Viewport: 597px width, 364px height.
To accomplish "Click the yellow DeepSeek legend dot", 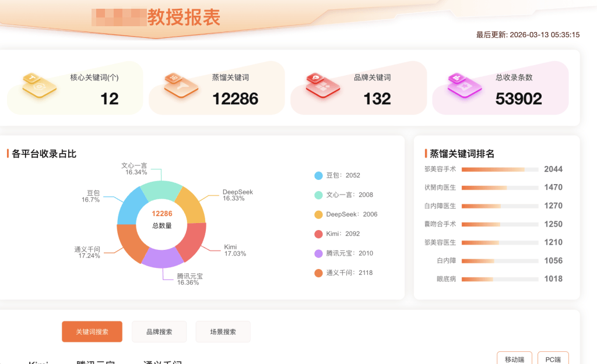I will click(x=318, y=214).
